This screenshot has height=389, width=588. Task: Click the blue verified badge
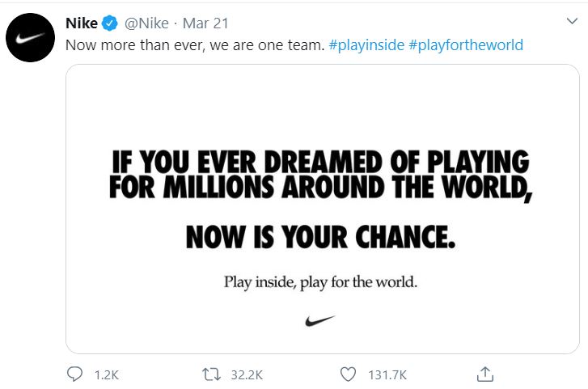click(x=110, y=23)
